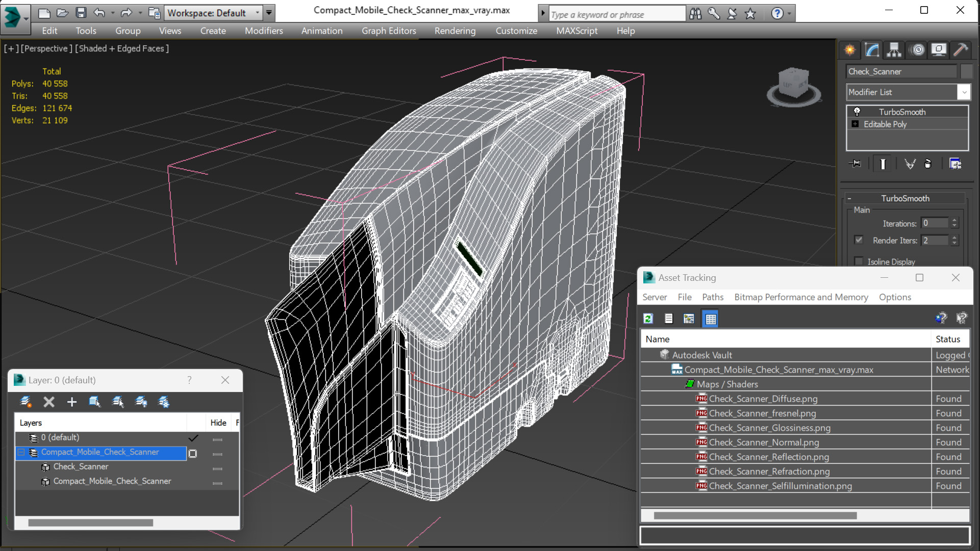Open the Motion command panel tab
The image size is (980, 551).
[917, 49]
